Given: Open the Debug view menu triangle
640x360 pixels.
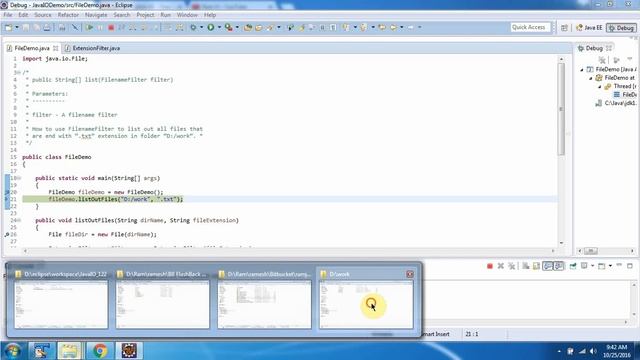Looking at the screenshot, I should pos(629,59).
